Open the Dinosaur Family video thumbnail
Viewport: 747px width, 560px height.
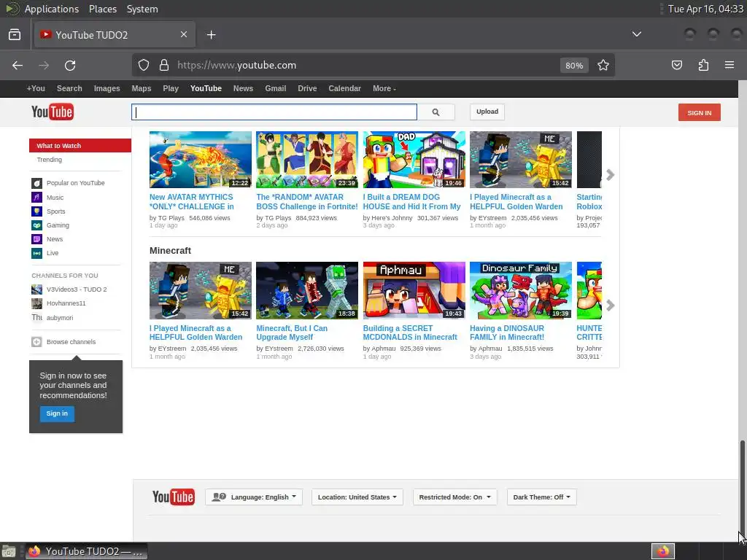click(521, 290)
